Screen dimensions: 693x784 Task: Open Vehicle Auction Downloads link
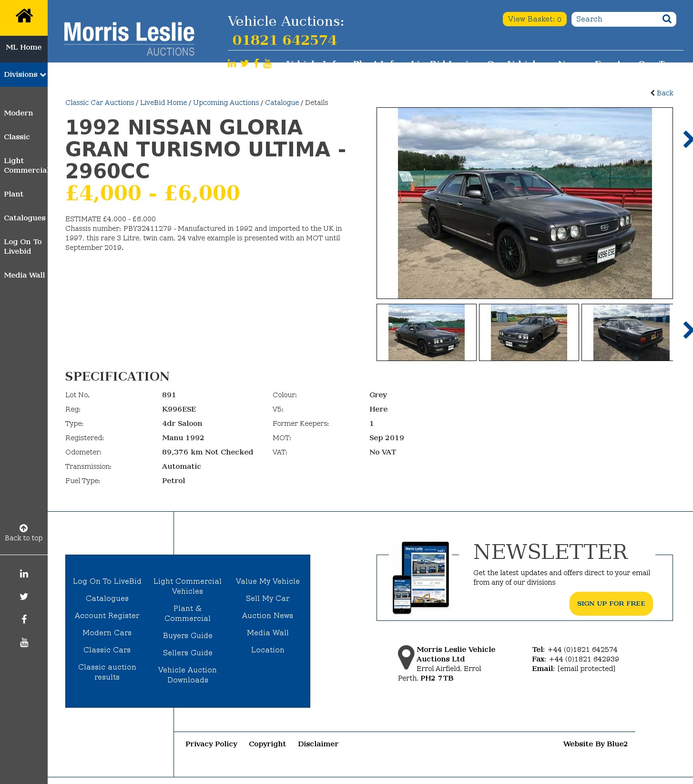188,675
